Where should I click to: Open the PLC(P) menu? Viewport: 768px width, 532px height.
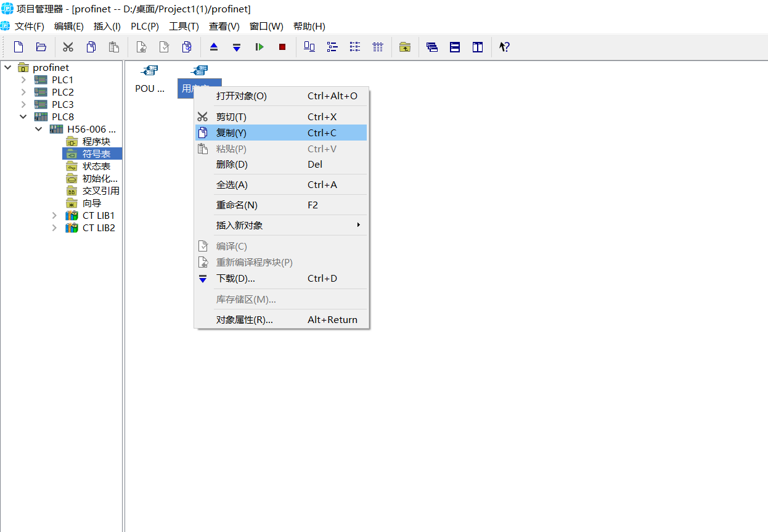click(x=145, y=26)
